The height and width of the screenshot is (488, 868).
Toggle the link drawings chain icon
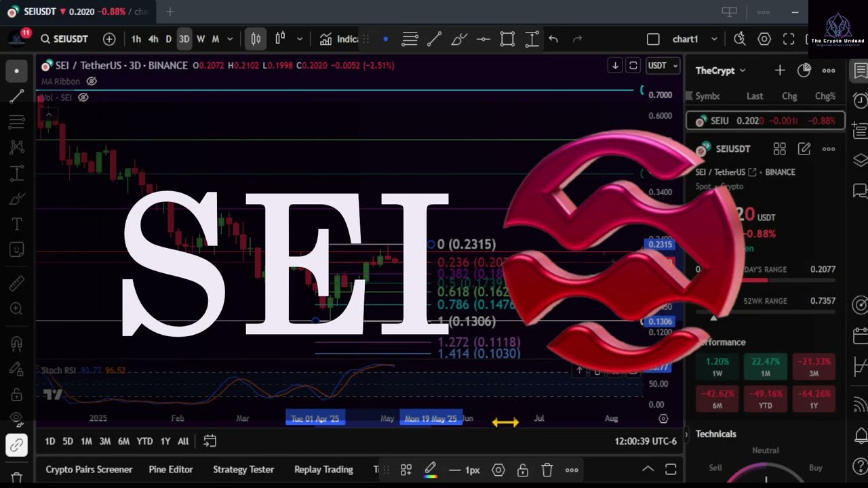click(x=17, y=445)
